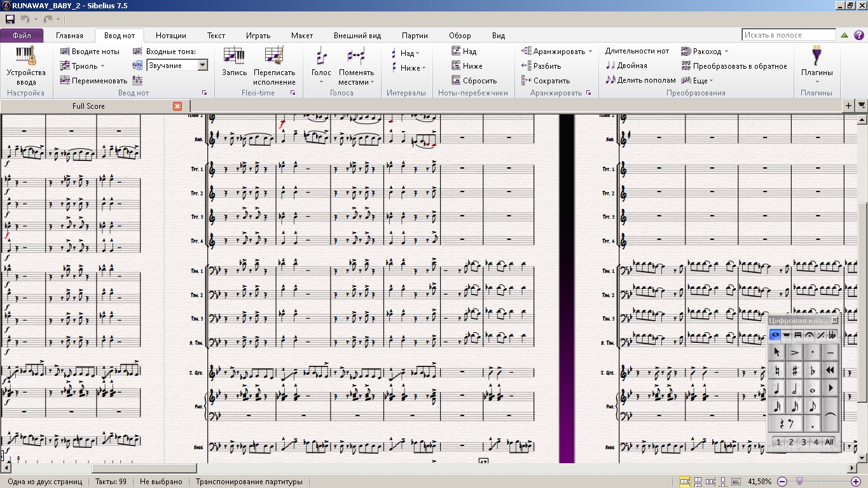The width and height of the screenshot is (868, 488).
Task: Expand the Триоль tuplet dropdown
Action: point(102,66)
